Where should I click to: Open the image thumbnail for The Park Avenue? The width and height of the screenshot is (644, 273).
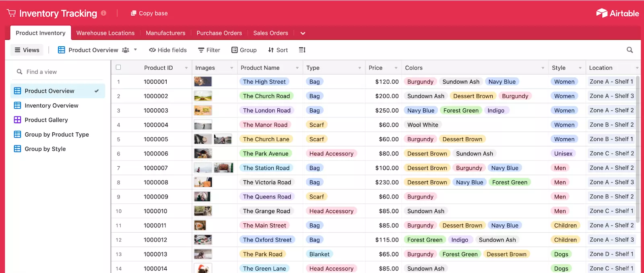[203, 153]
